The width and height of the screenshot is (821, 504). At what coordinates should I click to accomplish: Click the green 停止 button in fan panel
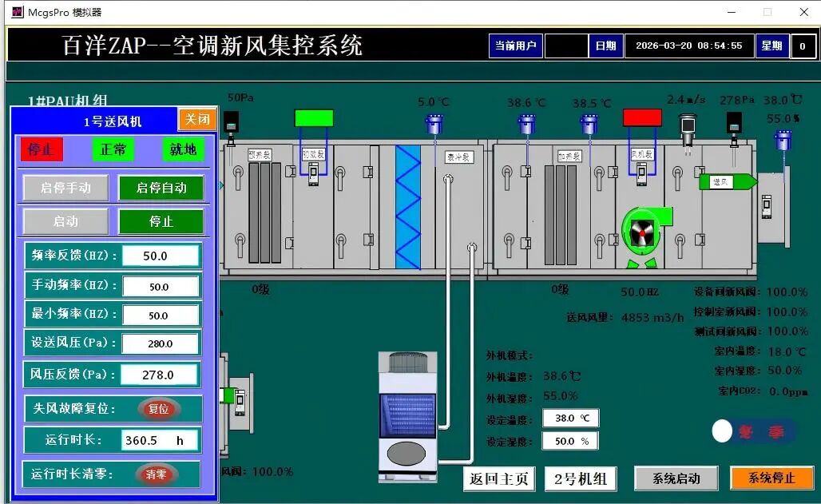161,221
